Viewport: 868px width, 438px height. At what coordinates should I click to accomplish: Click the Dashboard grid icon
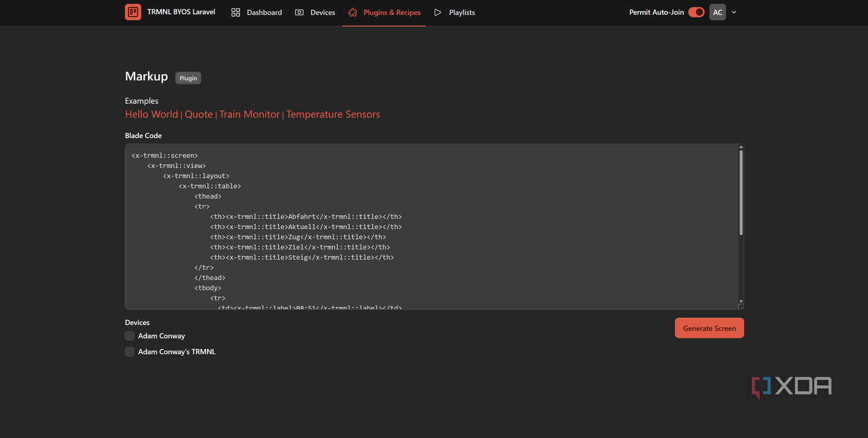point(236,12)
